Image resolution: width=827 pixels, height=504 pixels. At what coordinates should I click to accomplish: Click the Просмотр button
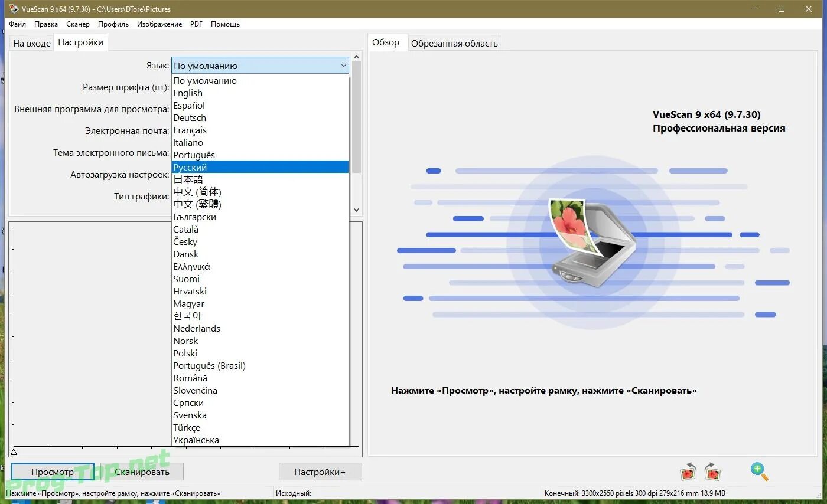(x=53, y=472)
